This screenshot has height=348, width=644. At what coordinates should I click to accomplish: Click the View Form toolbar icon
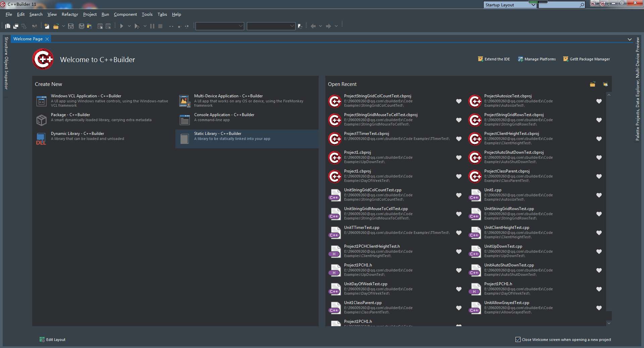[x=16, y=26]
